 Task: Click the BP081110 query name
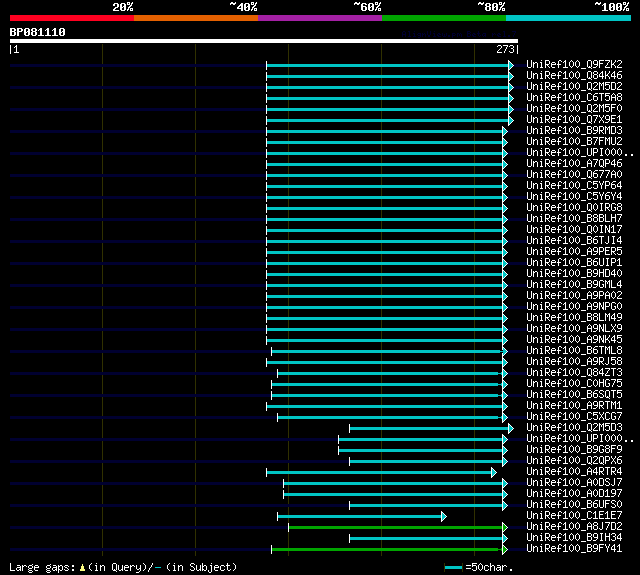[38, 32]
